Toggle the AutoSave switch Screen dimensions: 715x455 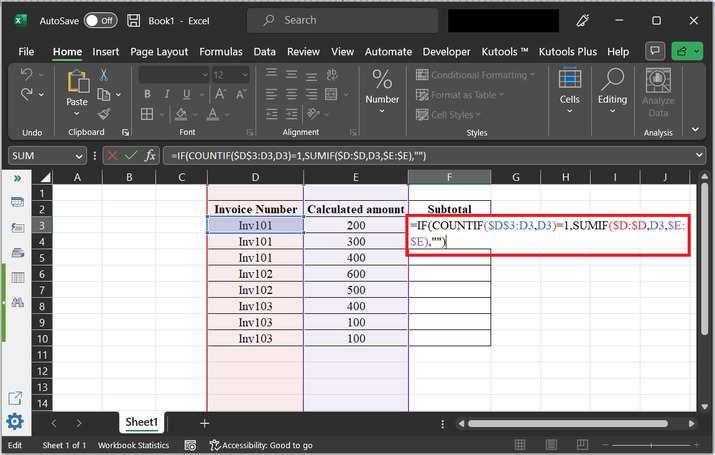coord(99,20)
